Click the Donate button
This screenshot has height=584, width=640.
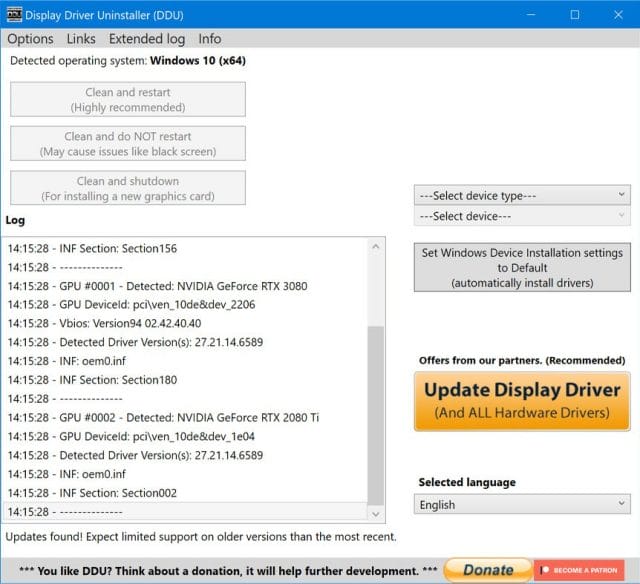[488, 570]
